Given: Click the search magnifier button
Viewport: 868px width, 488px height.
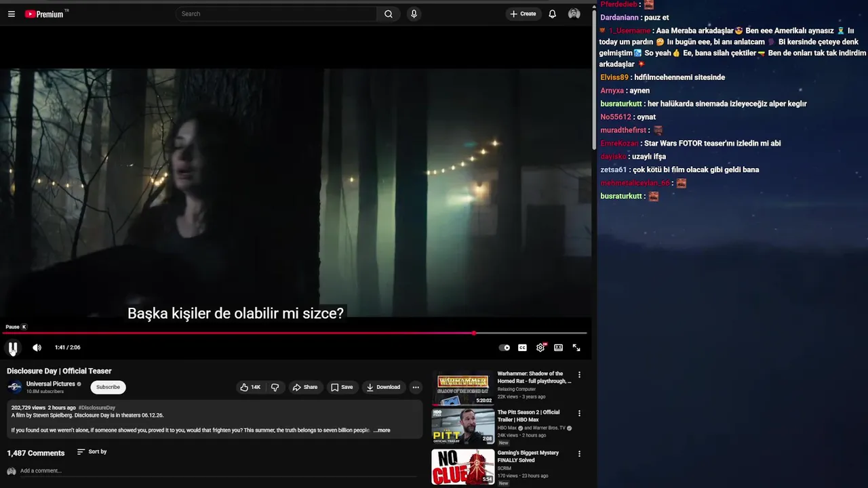Looking at the screenshot, I should pos(388,14).
